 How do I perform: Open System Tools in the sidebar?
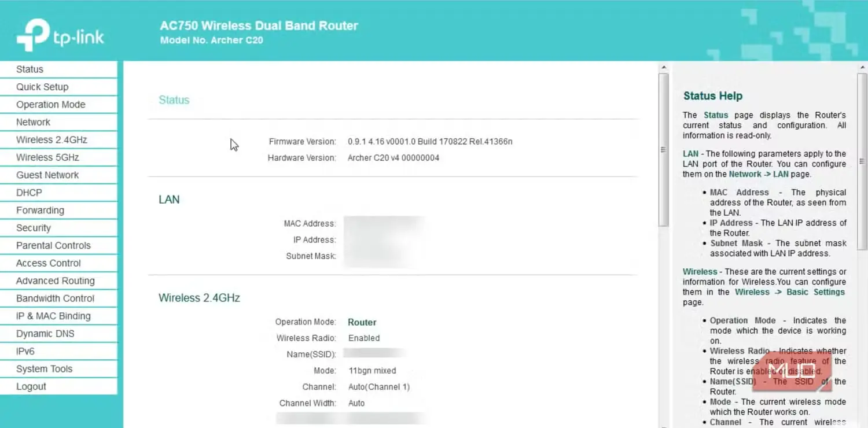coord(58,369)
